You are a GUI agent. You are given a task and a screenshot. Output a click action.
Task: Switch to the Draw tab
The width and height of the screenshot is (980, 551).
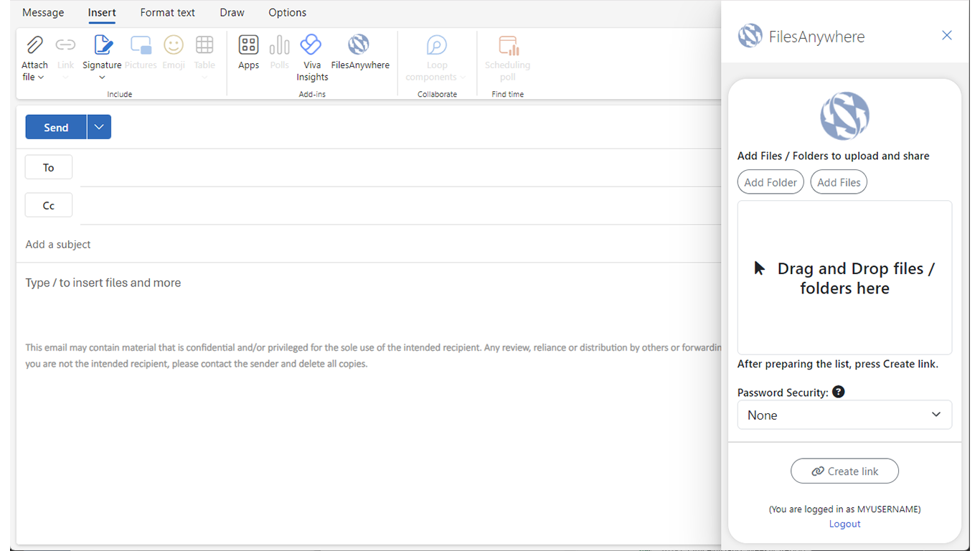click(x=232, y=12)
